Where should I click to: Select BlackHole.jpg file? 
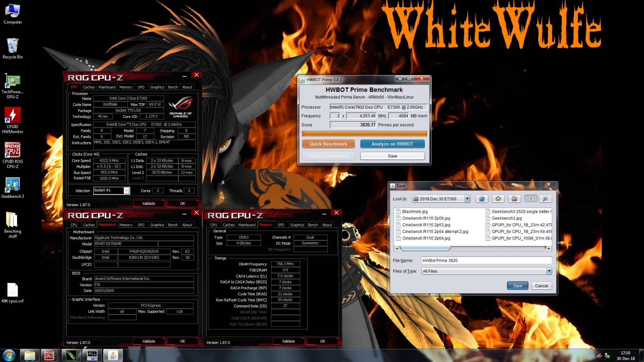pos(412,212)
